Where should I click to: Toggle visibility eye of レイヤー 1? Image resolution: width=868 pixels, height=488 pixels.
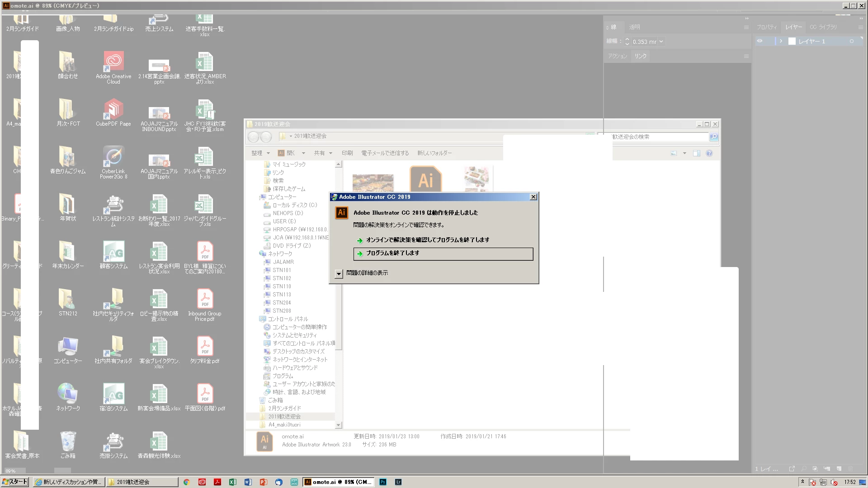[759, 41]
